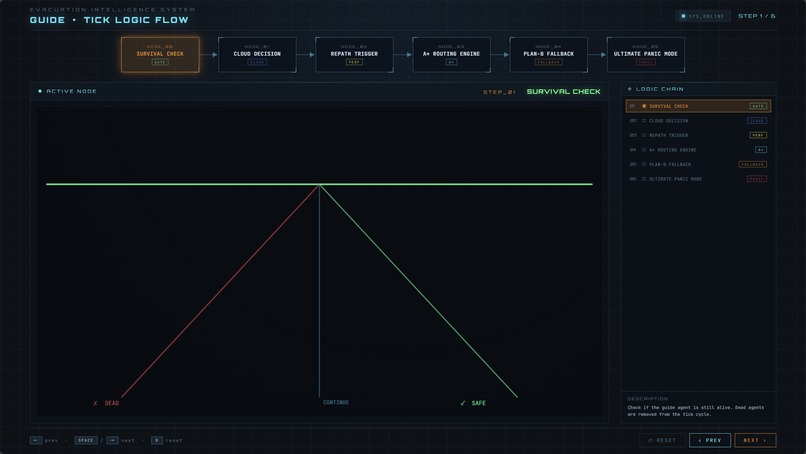Click the DESCRIPTION text block

[695, 411]
